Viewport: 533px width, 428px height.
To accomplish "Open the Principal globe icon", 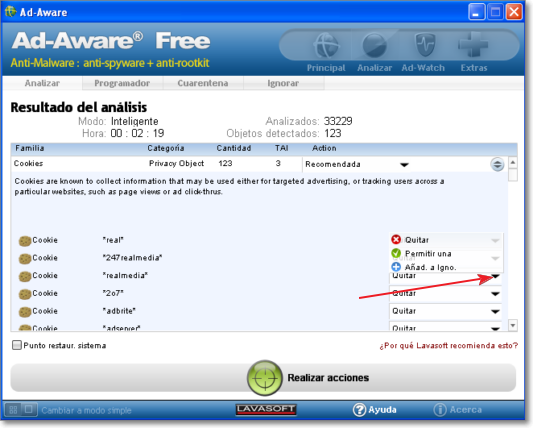I will [326, 45].
